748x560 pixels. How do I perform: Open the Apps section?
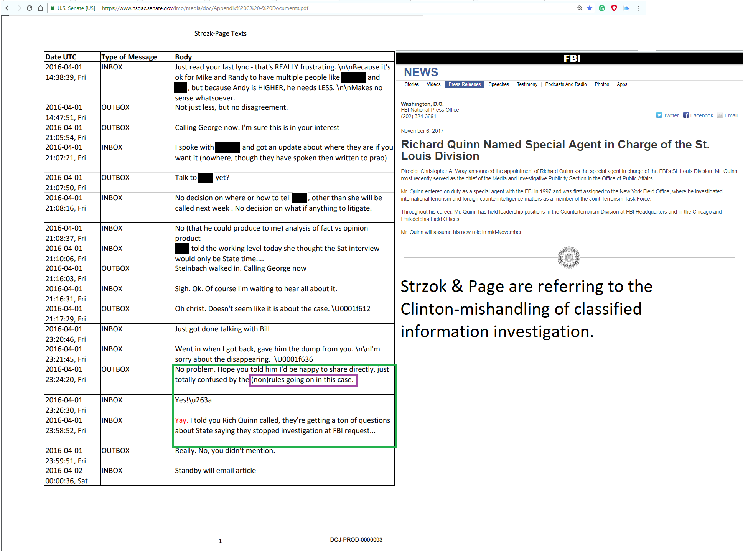[622, 84]
